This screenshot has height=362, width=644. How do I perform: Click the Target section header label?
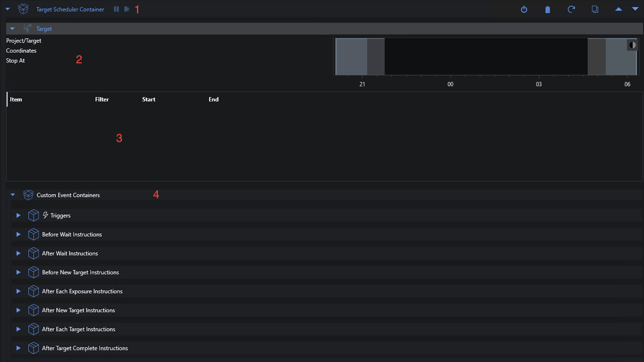pos(44,29)
